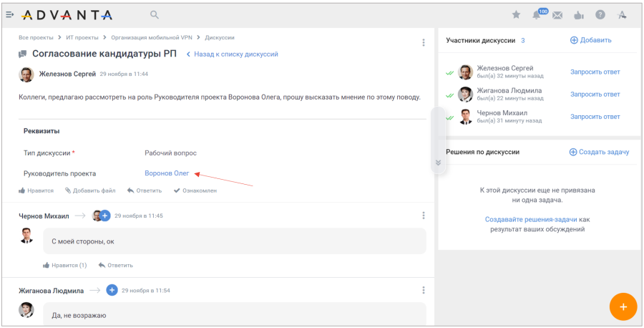Go to Все проекты breadcrumb
644x328 pixels.
click(x=36, y=37)
